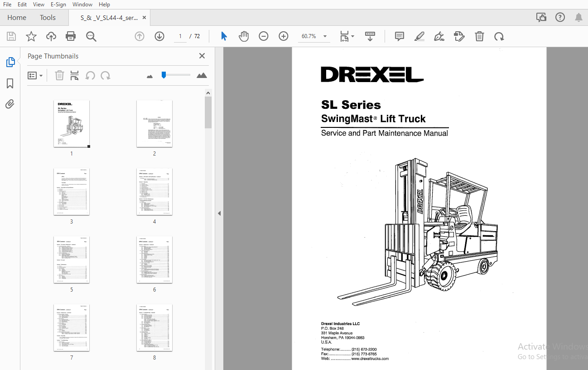Open the E-Sign menu
588x370 pixels.
pyautogui.click(x=58, y=4)
